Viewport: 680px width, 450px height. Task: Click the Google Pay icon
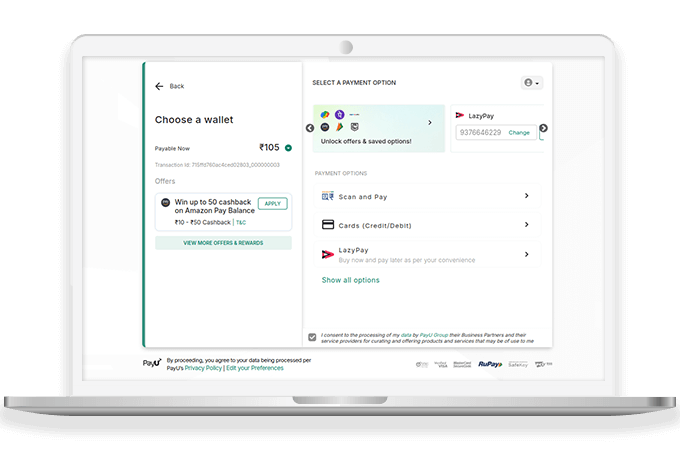[x=325, y=114]
